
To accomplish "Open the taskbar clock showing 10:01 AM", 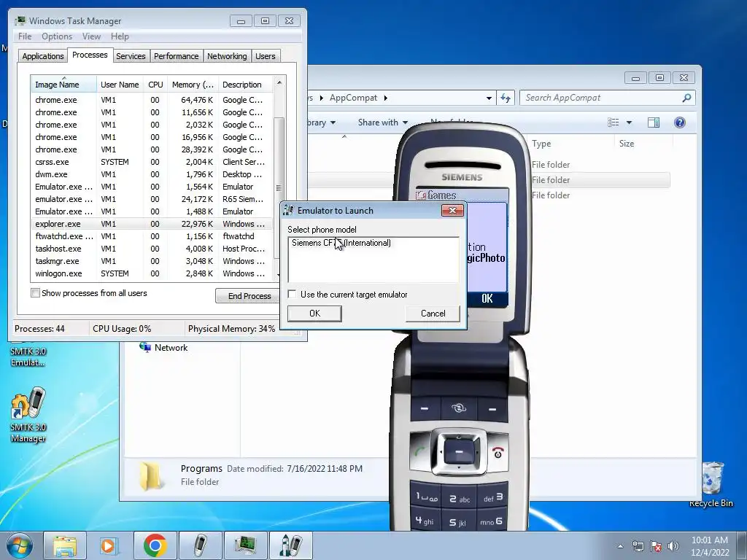I will click(x=709, y=546).
